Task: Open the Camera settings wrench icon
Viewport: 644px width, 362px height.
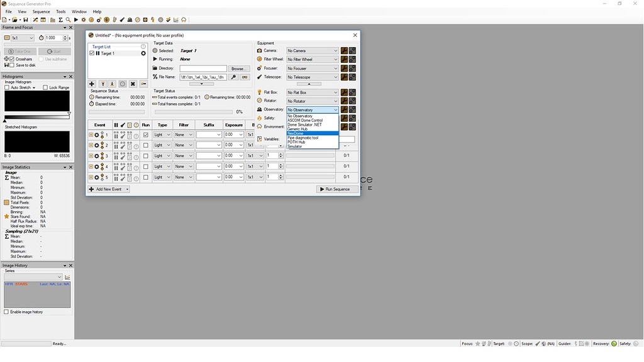Action: coord(345,50)
